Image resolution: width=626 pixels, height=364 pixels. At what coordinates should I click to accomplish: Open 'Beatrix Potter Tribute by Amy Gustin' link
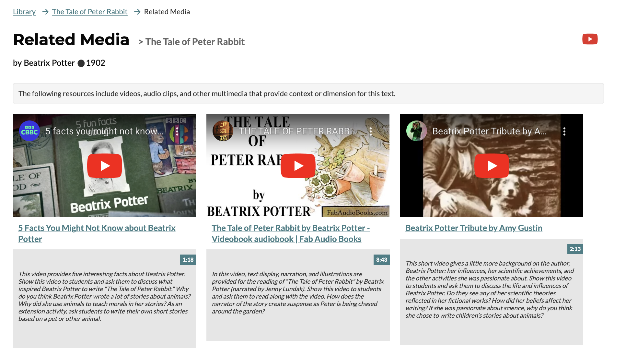click(x=474, y=228)
